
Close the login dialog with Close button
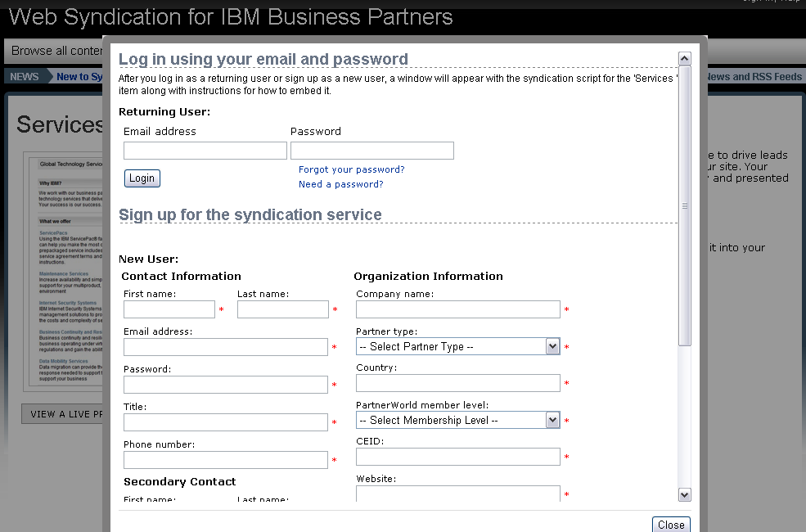click(671, 525)
